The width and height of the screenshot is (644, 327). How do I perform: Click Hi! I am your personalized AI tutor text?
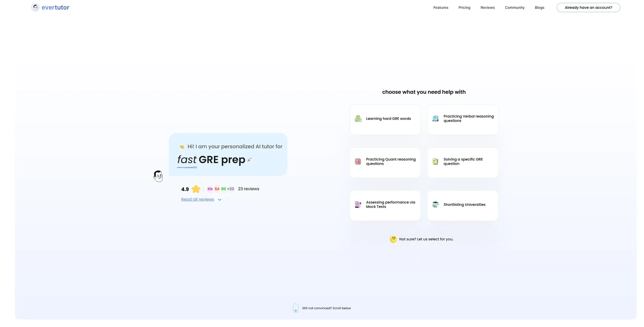click(x=235, y=147)
